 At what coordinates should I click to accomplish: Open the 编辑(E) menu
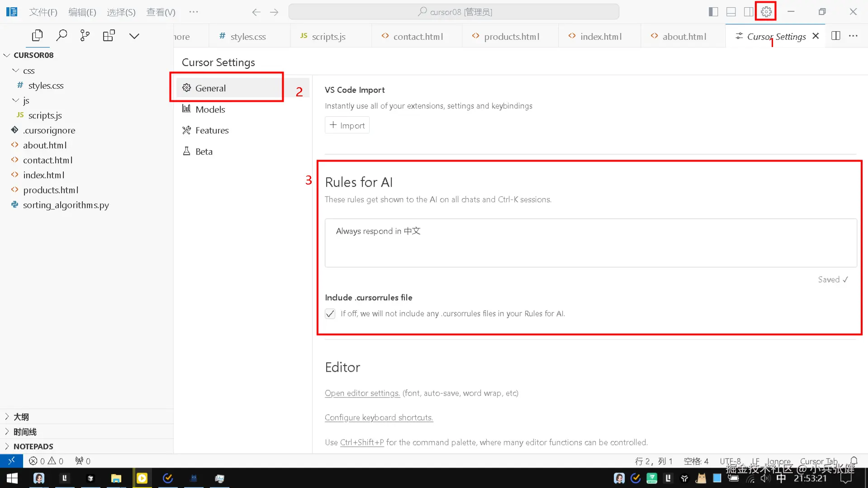[82, 12]
